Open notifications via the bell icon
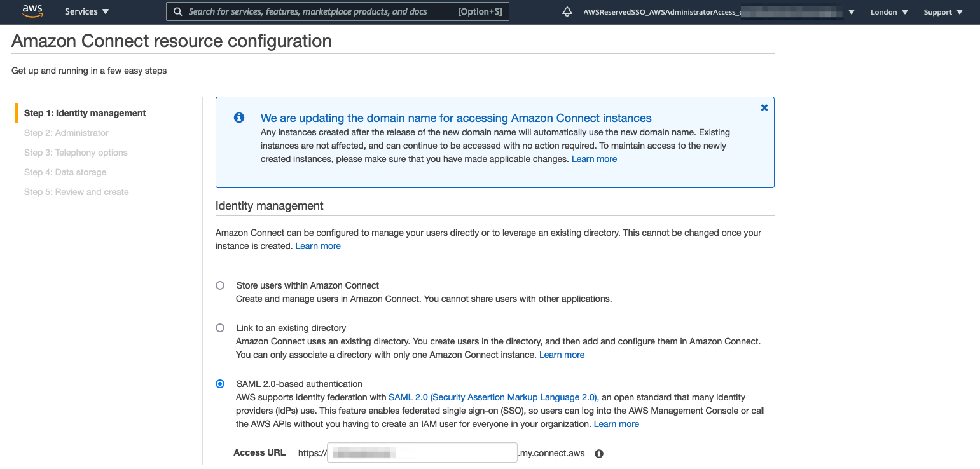Image resolution: width=980 pixels, height=469 pixels. [567, 11]
